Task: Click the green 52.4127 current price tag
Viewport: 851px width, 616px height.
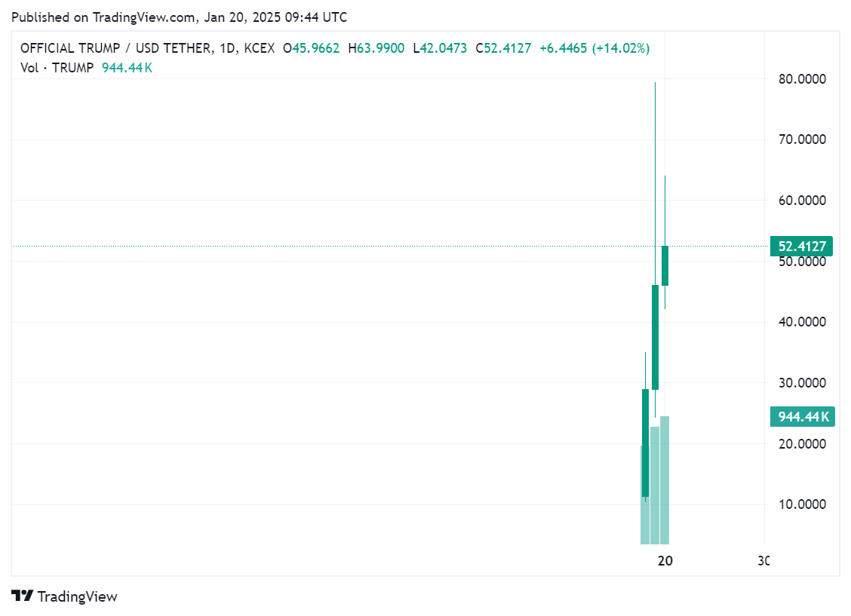Action: [x=800, y=246]
